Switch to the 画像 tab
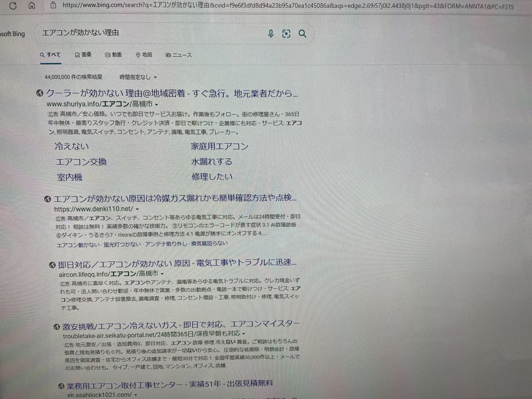 83,55
